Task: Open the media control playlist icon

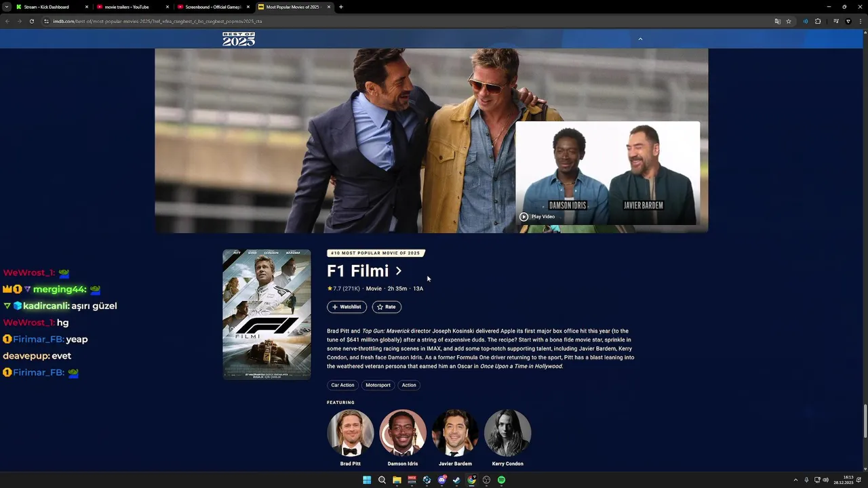Action: coord(836,21)
